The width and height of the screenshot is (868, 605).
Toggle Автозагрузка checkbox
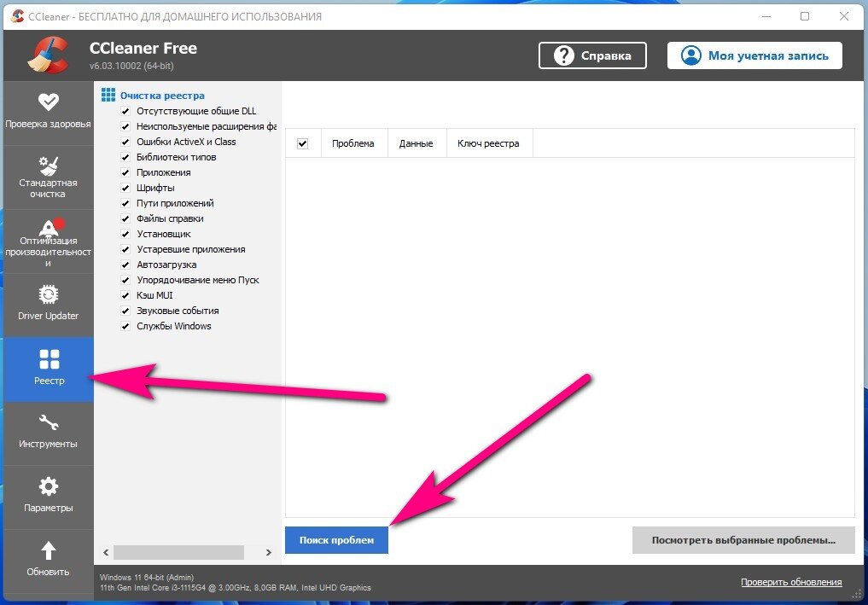click(x=125, y=265)
